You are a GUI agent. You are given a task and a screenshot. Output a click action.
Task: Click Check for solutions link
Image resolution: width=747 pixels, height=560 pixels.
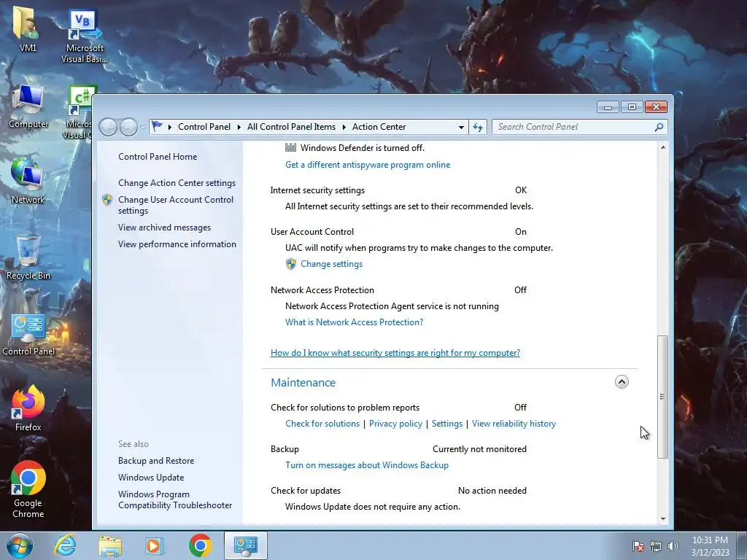(x=322, y=424)
